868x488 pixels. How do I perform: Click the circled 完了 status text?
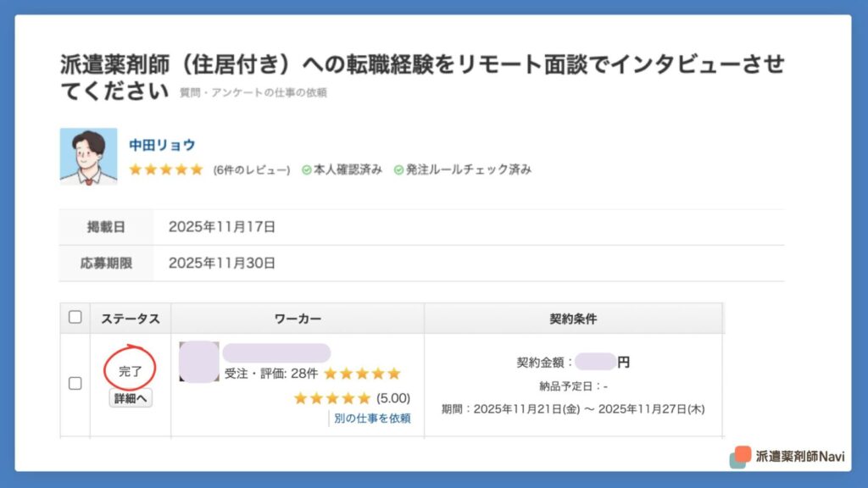point(131,370)
